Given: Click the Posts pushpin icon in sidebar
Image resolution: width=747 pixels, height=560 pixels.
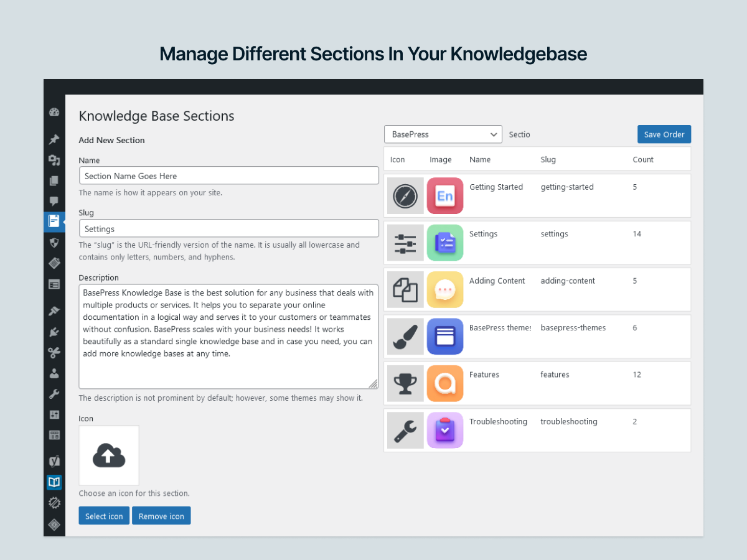Looking at the screenshot, I should (x=54, y=139).
